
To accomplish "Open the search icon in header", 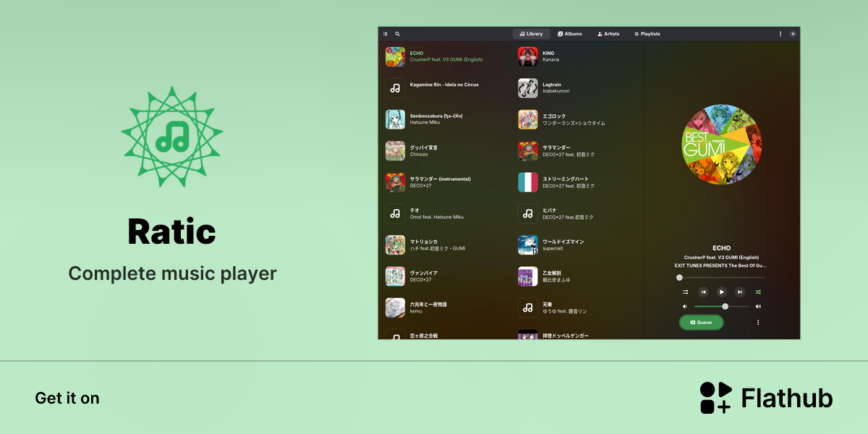I will [x=397, y=34].
